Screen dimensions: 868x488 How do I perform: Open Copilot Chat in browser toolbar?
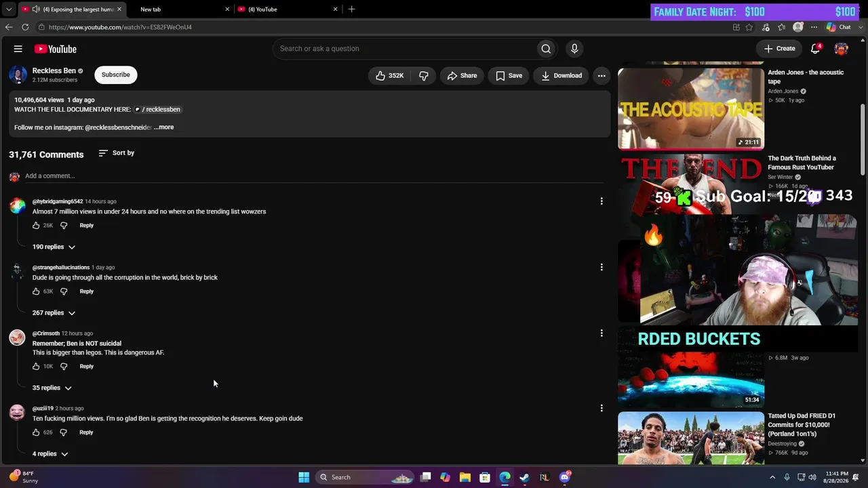(839, 27)
